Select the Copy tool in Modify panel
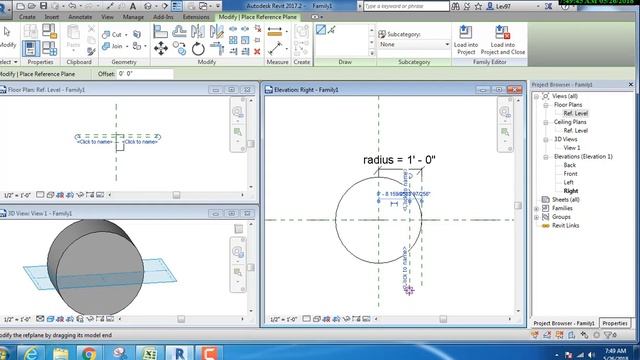Viewport: 640px width, 360px height. pos(179,49)
